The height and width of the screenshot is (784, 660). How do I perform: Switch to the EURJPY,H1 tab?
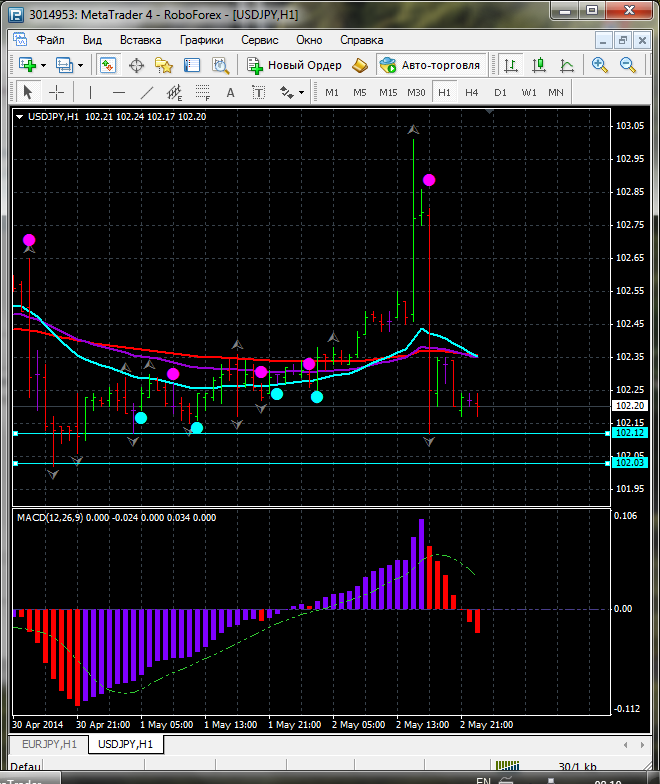coord(48,744)
